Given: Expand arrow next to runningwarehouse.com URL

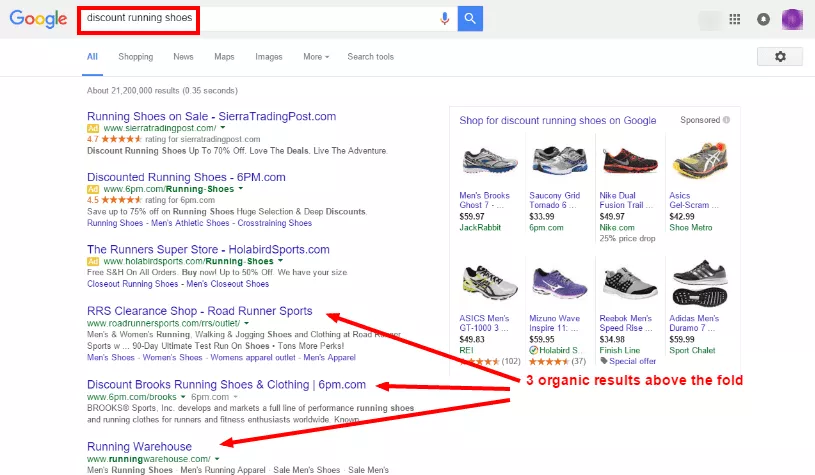Looking at the screenshot, I should pyautogui.click(x=217, y=459).
